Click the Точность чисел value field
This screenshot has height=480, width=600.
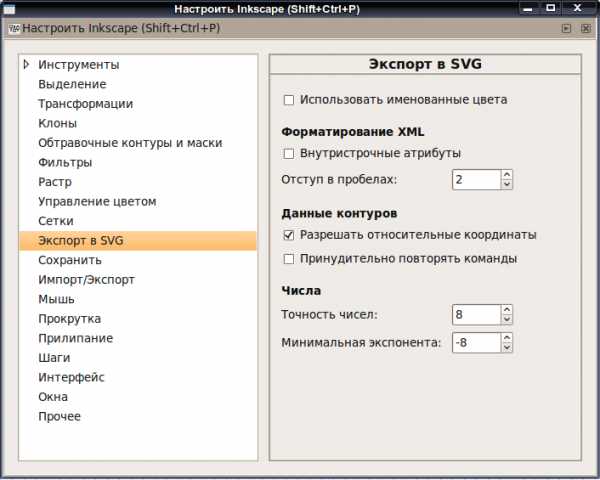tap(476, 315)
